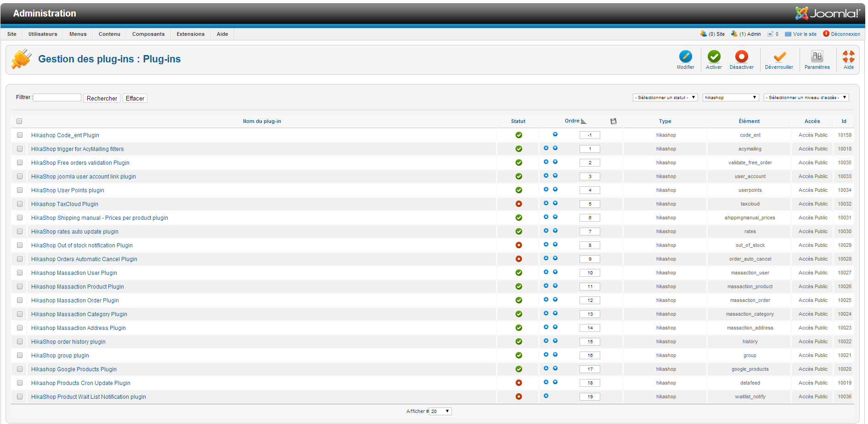Toggle status of Hikashop Code_ent Plugin
The width and height of the screenshot is (868, 424).
pos(519,135)
